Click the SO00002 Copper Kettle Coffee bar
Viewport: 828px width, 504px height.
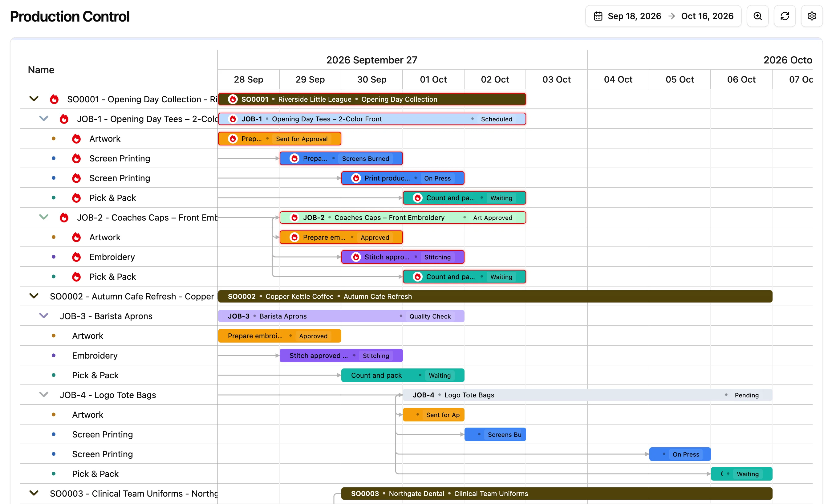pyautogui.click(x=495, y=296)
